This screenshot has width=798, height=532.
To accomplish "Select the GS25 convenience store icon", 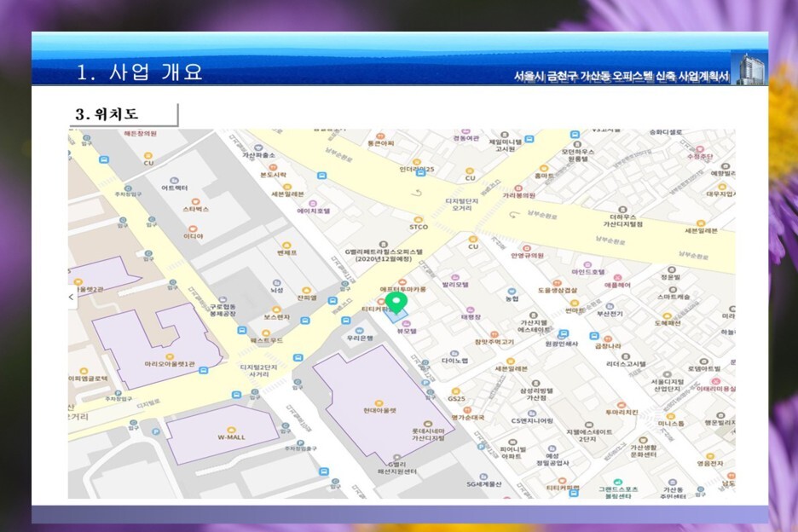I will click(x=456, y=391).
